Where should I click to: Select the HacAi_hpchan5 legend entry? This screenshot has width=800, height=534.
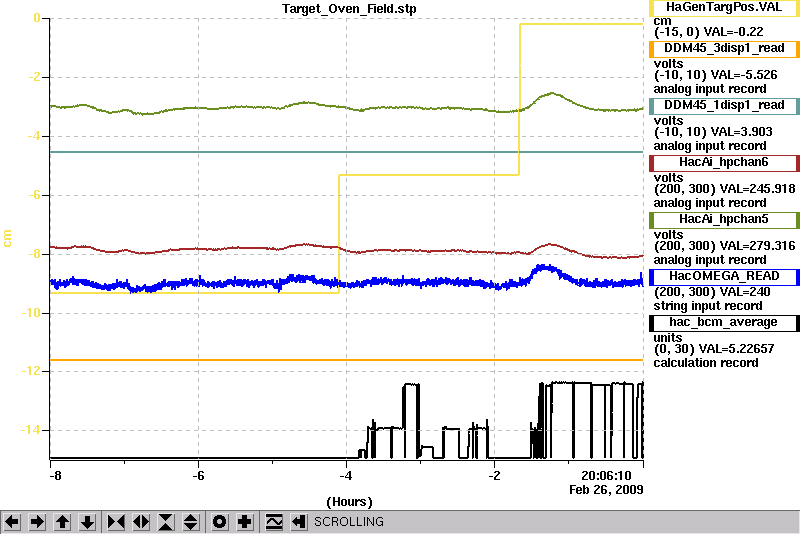coord(724,220)
